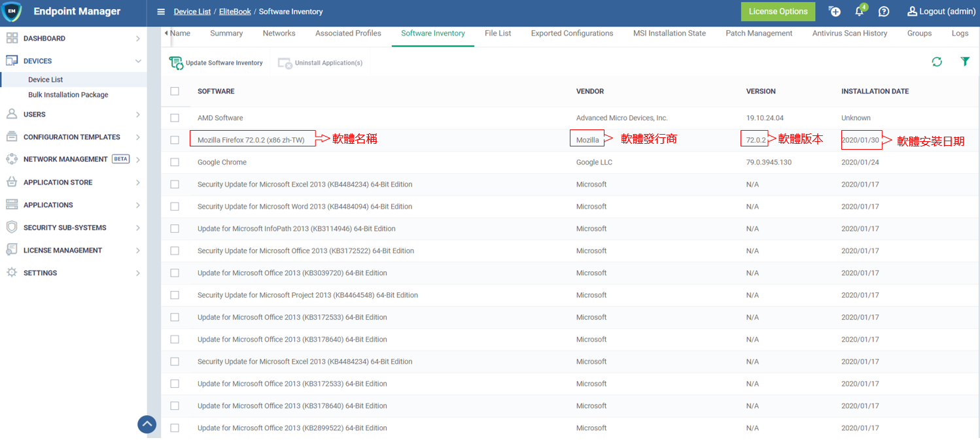
Task: Select the header select-all checkbox
Action: click(x=175, y=92)
